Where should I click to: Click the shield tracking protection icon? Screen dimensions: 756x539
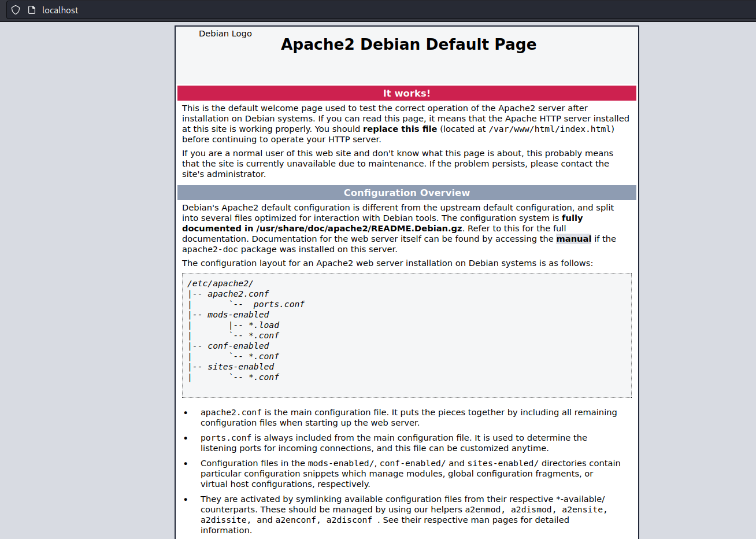[x=16, y=10]
